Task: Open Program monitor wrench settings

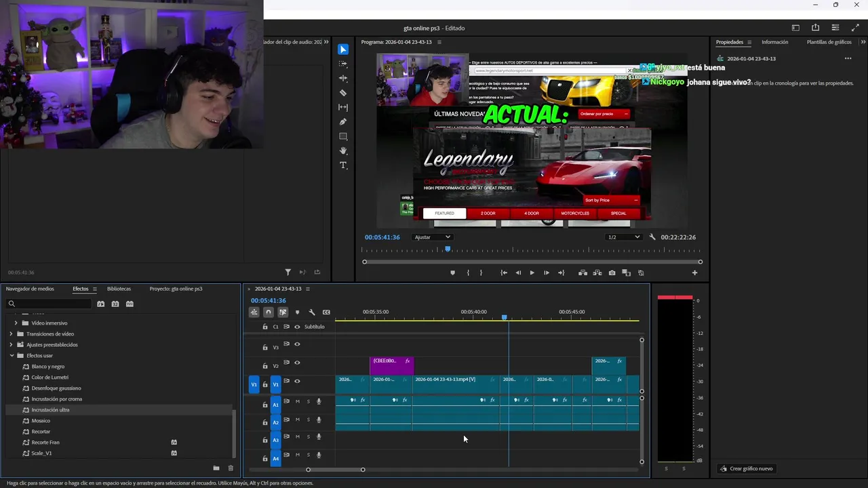Action: pyautogui.click(x=652, y=237)
